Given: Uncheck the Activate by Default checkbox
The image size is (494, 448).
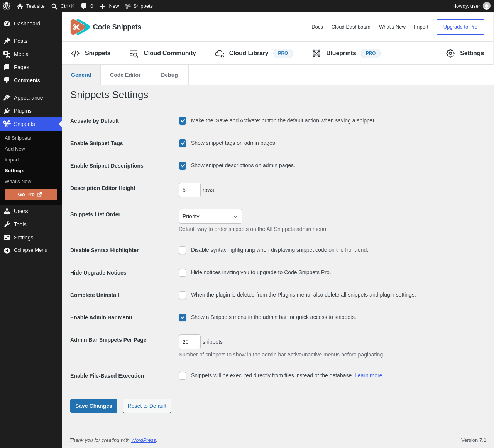Looking at the screenshot, I should click(183, 121).
